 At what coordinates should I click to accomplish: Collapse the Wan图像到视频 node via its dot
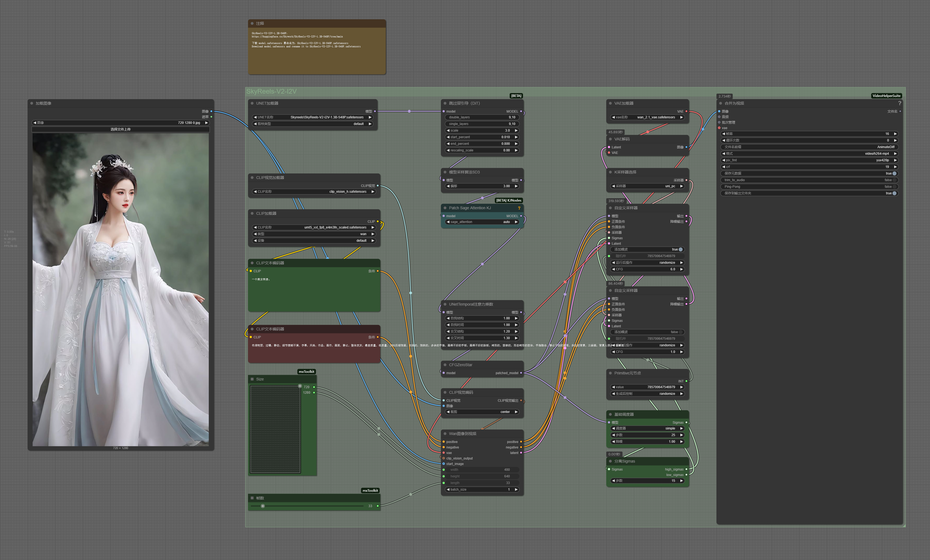pyautogui.click(x=445, y=434)
